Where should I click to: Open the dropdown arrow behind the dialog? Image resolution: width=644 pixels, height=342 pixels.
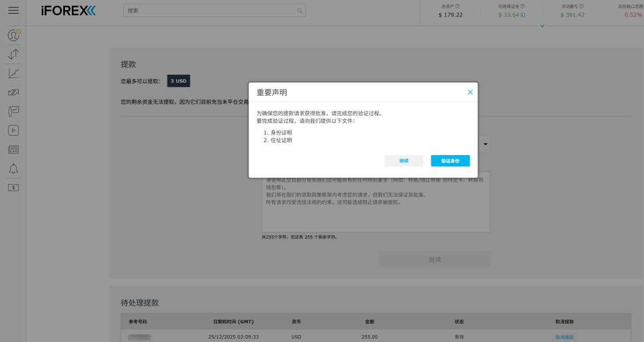point(486,144)
